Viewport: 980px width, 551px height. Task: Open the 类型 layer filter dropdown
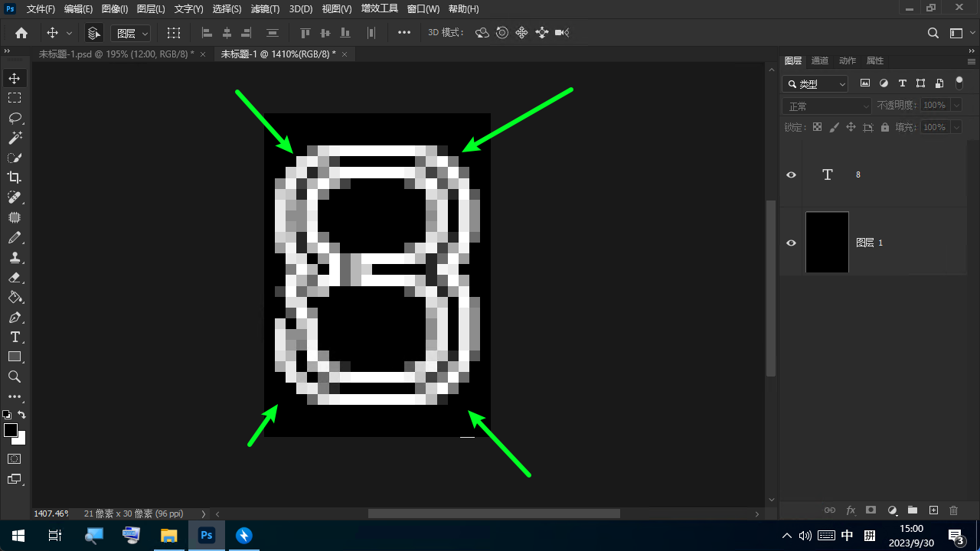815,84
